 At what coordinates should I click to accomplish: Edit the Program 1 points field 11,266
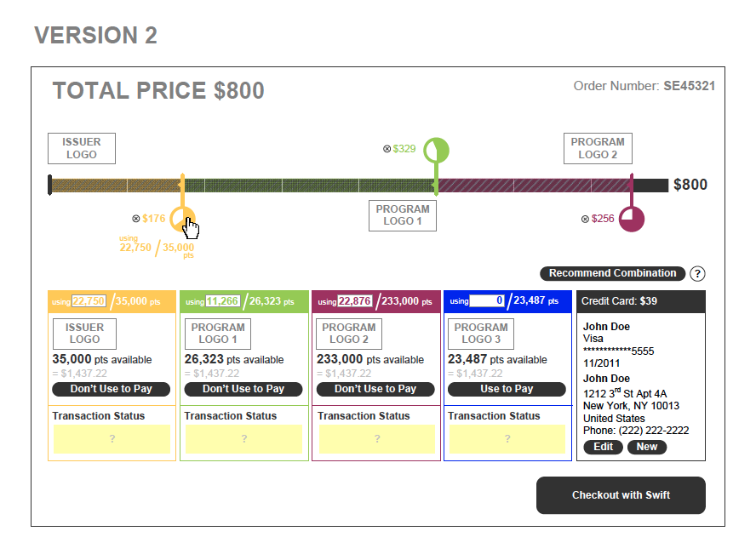(222, 301)
